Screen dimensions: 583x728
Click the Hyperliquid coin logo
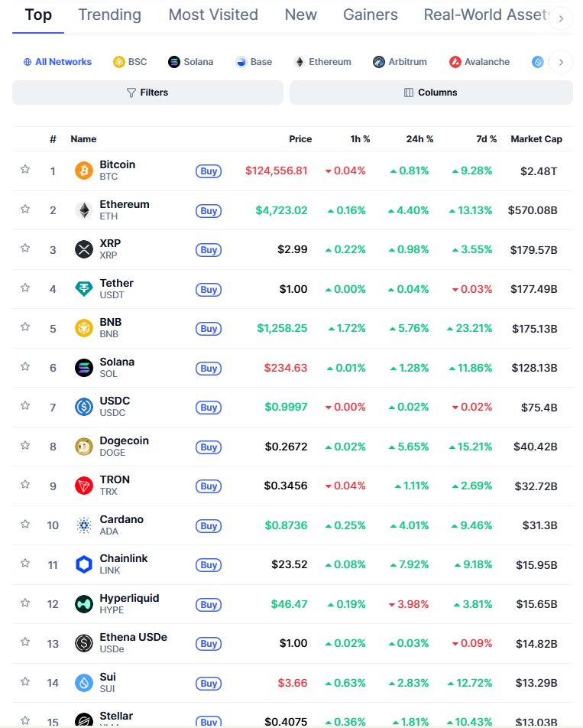(x=84, y=604)
